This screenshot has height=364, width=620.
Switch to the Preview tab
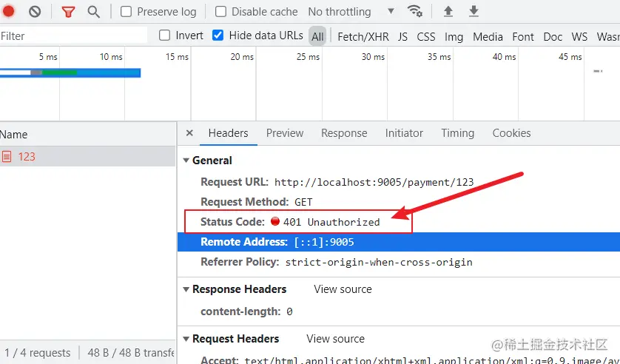click(x=285, y=133)
